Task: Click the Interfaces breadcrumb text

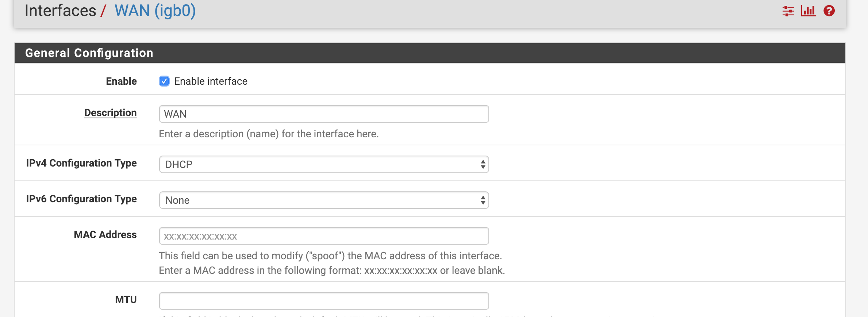Action: click(60, 11)
